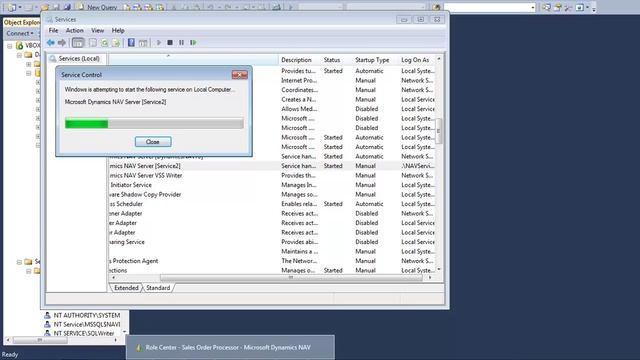Select the NAV Server VSS Writer service row
Screen dimensions: 640x360
coord(272,176)
